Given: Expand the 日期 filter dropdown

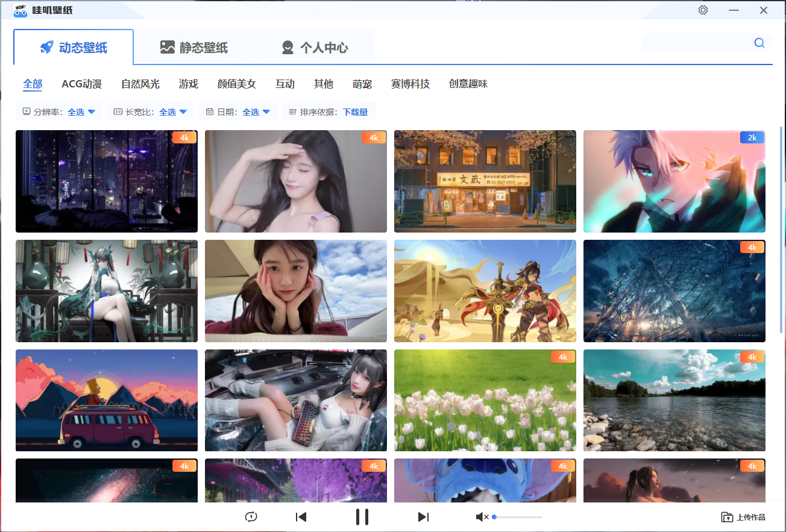Looking at the screenshot, I should pos(238,111).
